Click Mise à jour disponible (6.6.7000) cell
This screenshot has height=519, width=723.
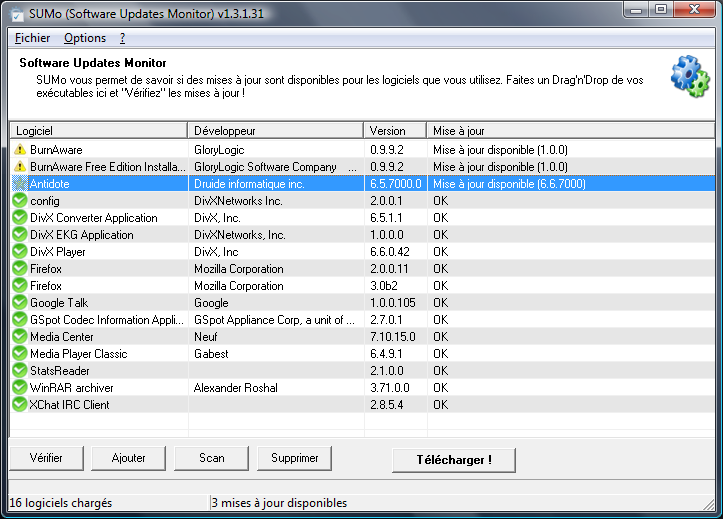509,184
